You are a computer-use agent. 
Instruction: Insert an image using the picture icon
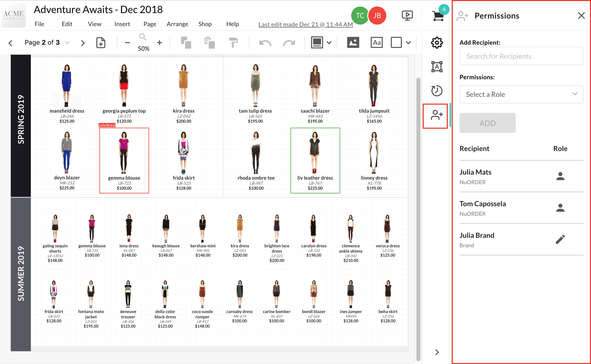(353, 43)
